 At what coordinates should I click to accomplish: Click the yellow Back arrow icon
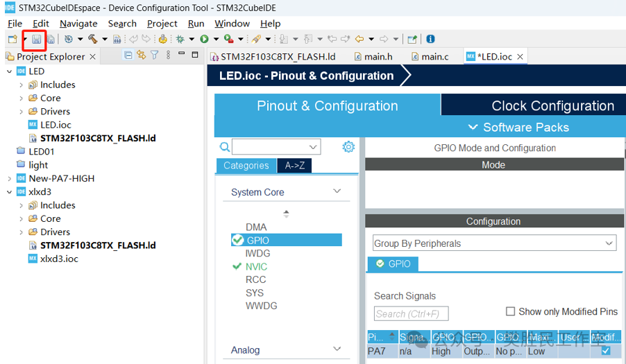click(359, 39)
